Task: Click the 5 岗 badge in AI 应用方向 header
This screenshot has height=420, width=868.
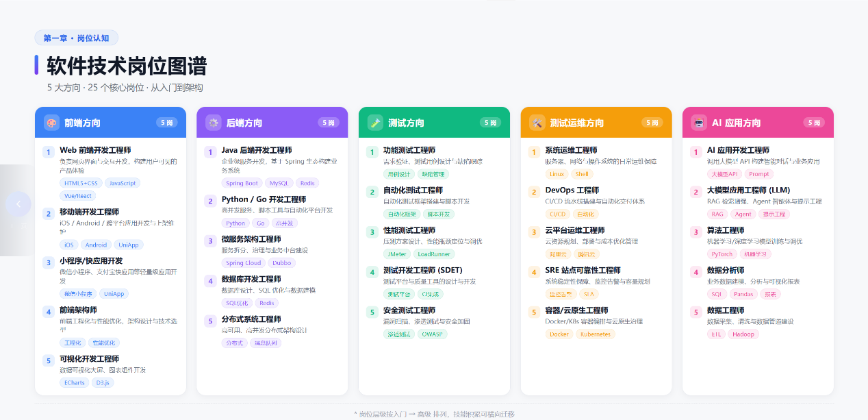Action: click(x=814, y=123)
